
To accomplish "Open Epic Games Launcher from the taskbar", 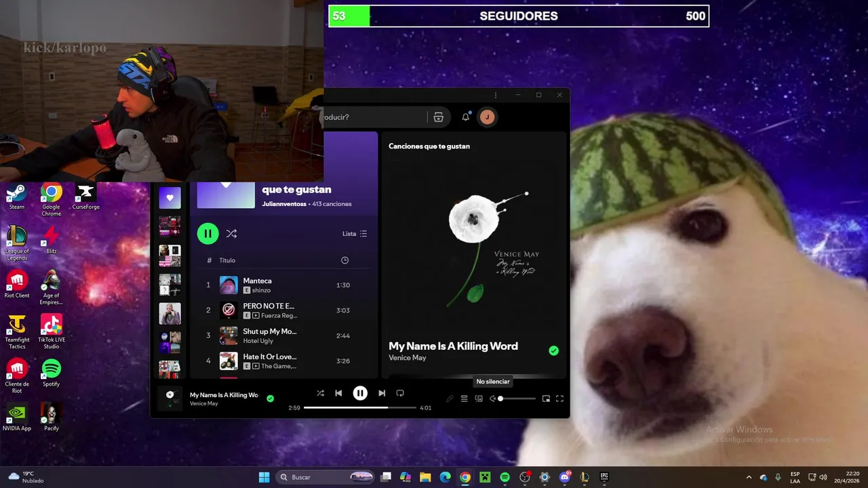I will pos(604,477).
